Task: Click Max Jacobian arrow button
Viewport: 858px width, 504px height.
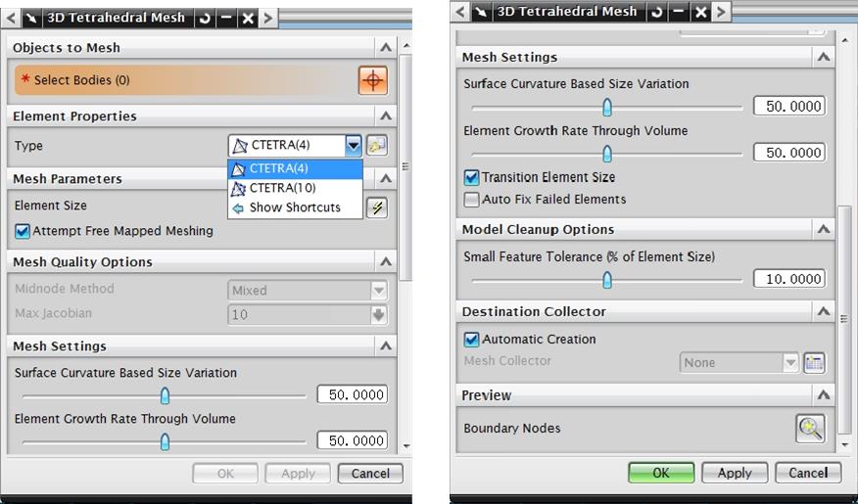Action: click(x=379, y=315)
